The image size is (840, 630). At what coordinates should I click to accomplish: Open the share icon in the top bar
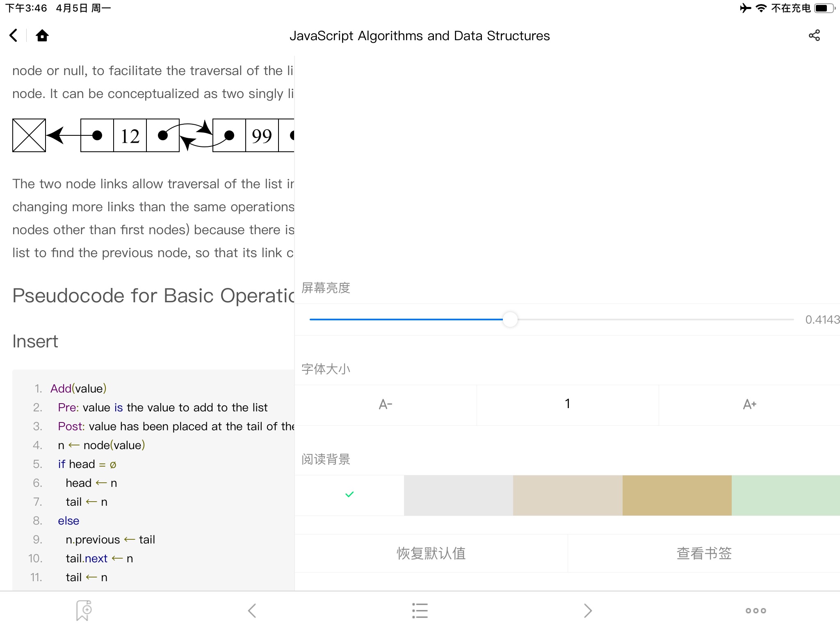[814, 36]
